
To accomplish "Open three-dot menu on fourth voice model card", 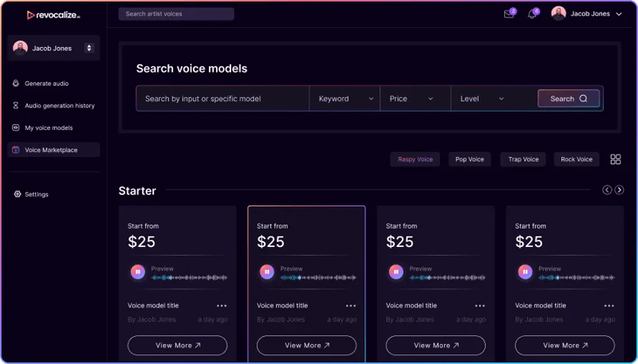I will (609, 306).
